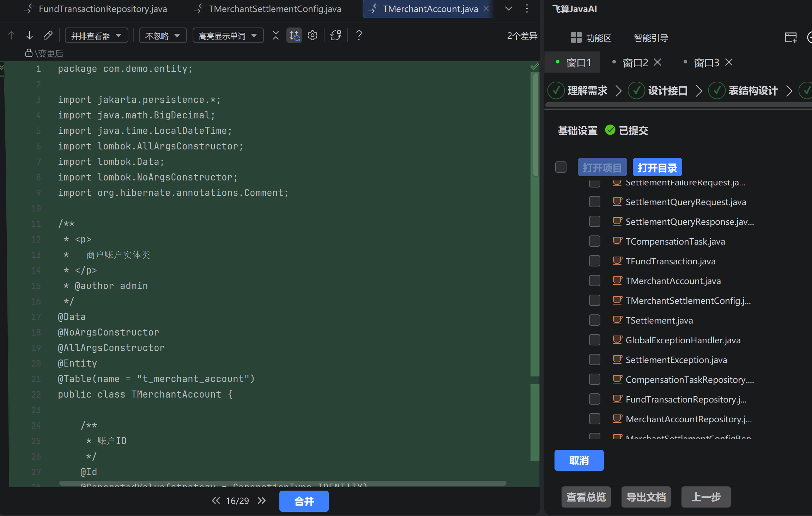
Task: Open editor tabs more options menu
Action: pos(527,9)
